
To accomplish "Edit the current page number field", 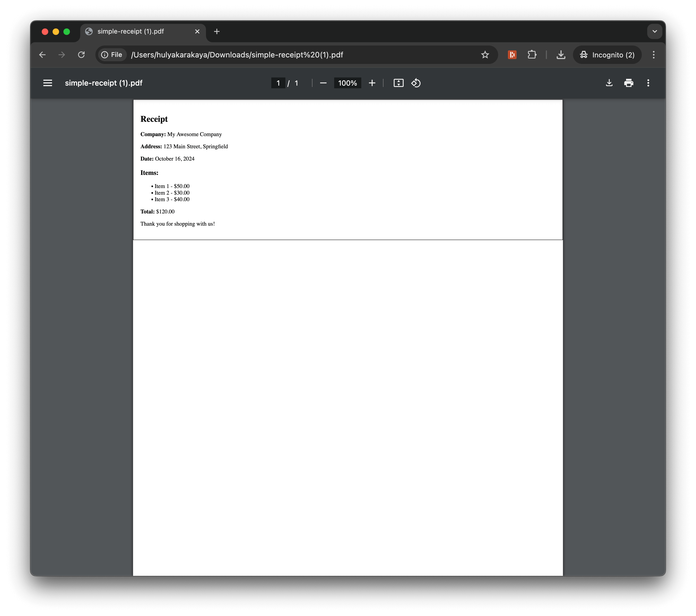I will pos(278,83).
